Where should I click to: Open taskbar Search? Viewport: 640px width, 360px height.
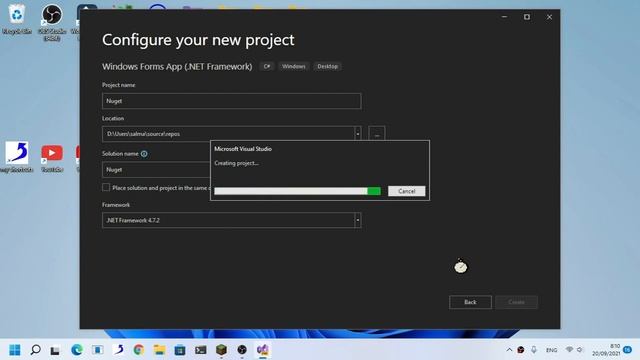tap(36, 350)
